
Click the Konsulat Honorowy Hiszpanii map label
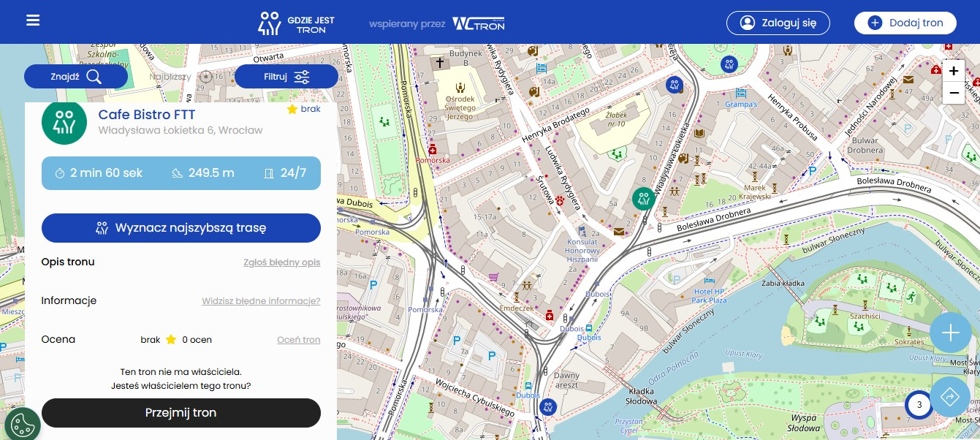point(583,251)
